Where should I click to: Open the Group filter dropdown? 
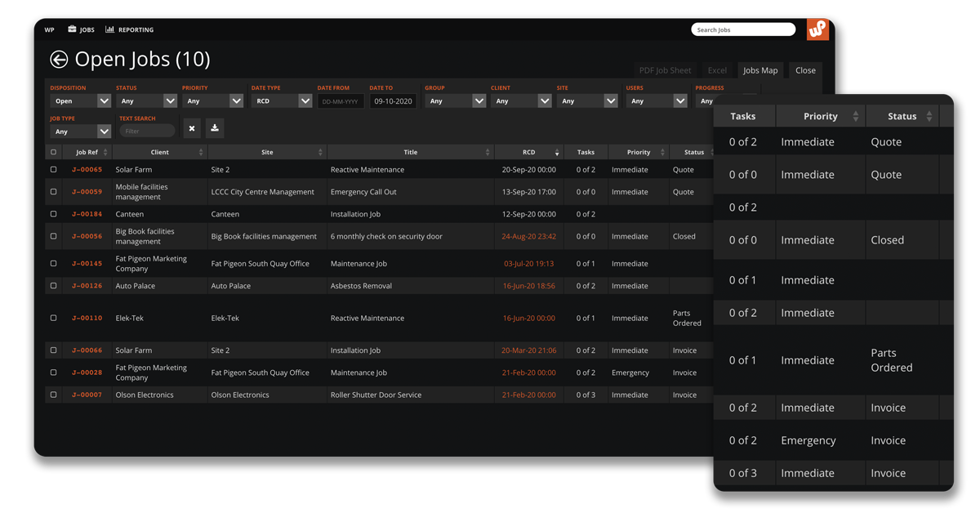coord(455,101)
